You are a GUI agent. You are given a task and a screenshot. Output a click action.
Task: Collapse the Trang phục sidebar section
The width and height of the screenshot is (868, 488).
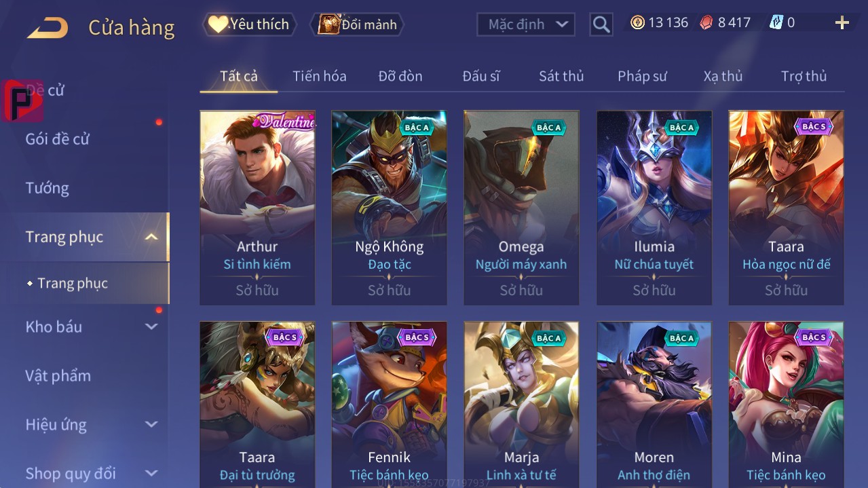coord(151,237)
